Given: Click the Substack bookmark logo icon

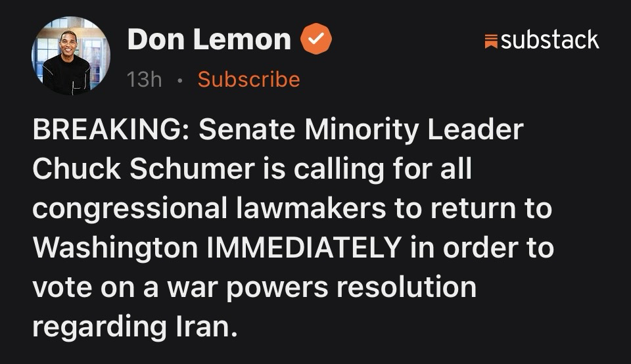Looking at the screenshot, I should 490,41.
